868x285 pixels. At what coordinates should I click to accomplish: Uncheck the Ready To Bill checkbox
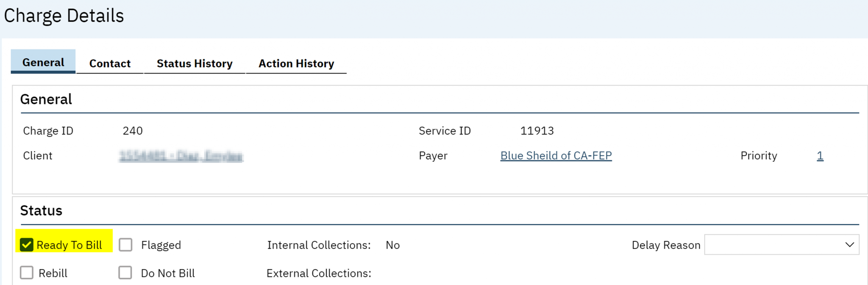click(27, 245)
